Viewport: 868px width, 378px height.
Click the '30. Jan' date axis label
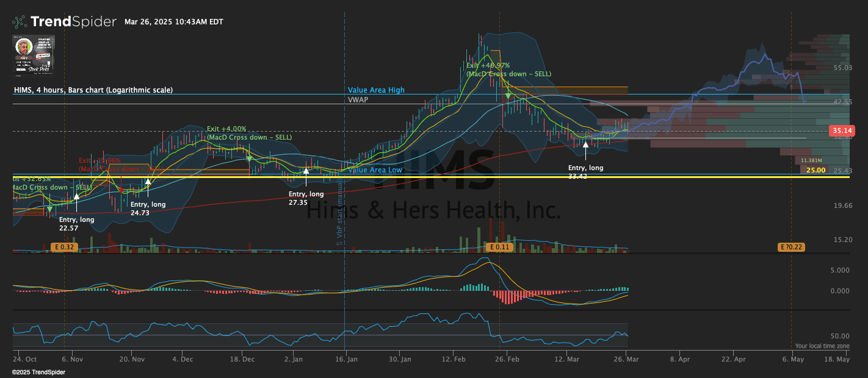point(400,360)
